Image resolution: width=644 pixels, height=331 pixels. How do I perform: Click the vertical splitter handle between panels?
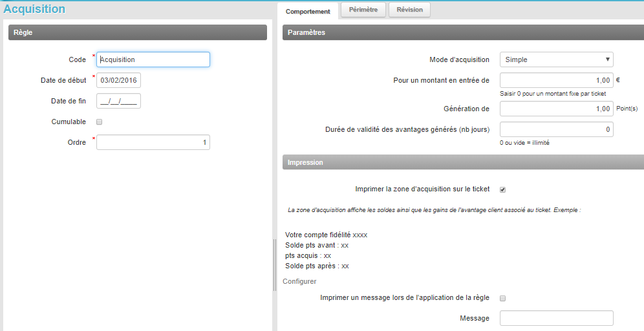(x=275, y=265)
